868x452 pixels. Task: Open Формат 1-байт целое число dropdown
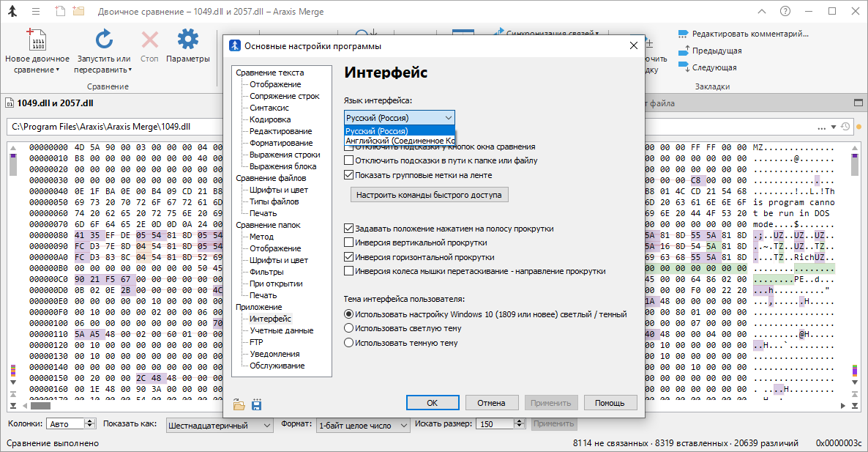pyautogui.click(x=363, y=426)
